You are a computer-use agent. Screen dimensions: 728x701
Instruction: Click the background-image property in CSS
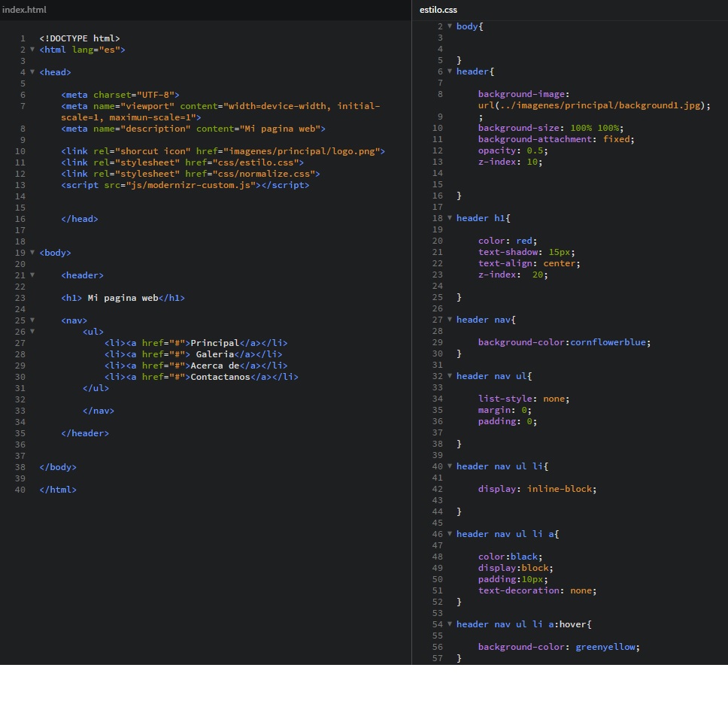(521, 94)
